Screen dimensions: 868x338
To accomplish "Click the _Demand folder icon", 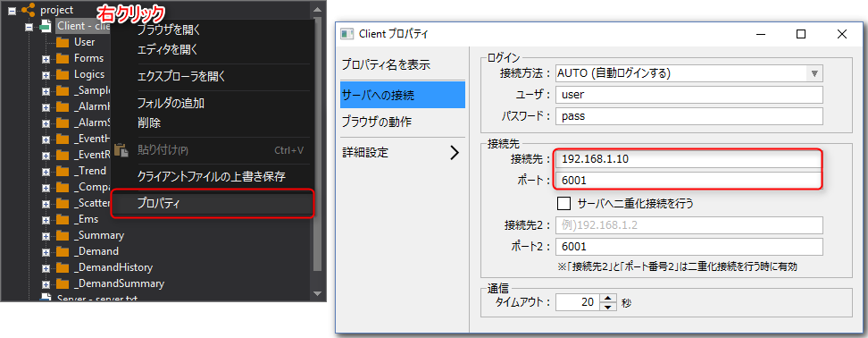I will (63, 251).
